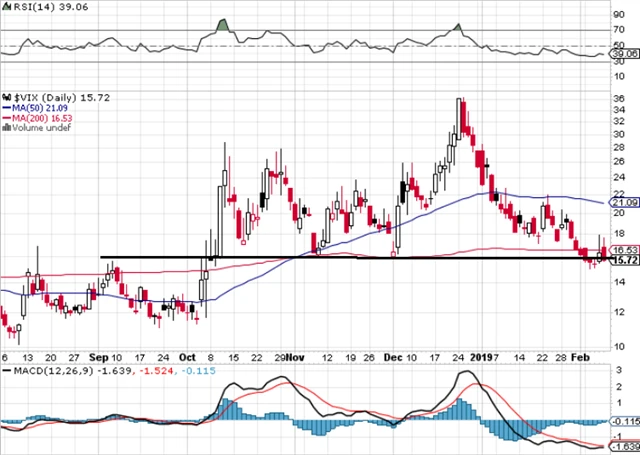
Task: Click the -1.639 MACD value tag
Action: 624,446
